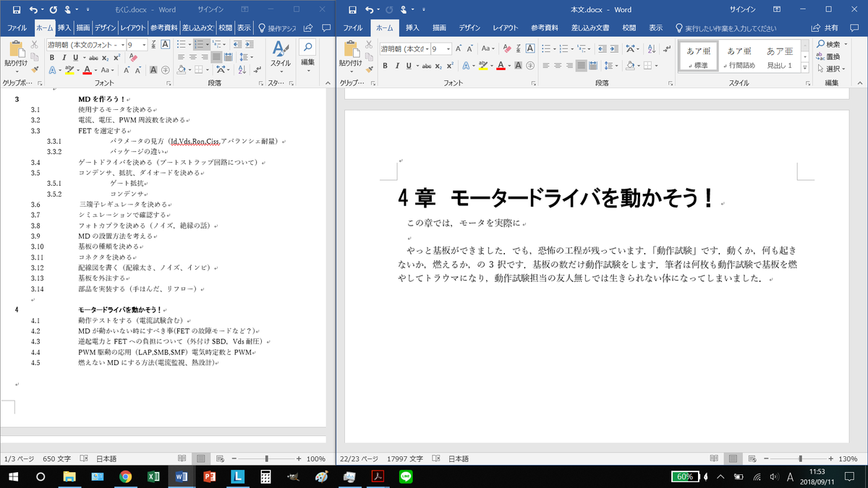
Task: Toggle character shading in 本文.docx
Action: pos(518,65)
